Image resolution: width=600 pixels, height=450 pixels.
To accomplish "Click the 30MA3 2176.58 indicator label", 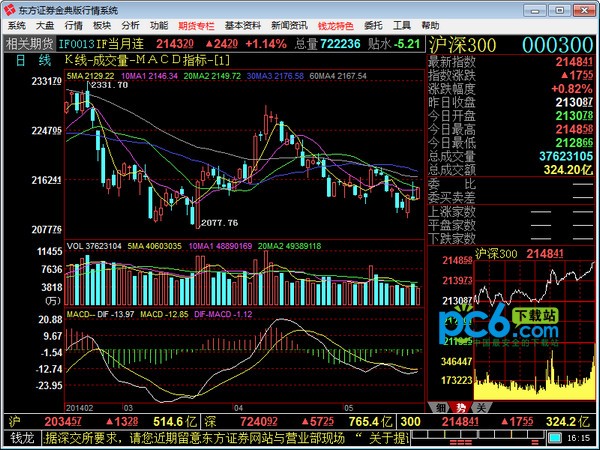I will [275, 76].
